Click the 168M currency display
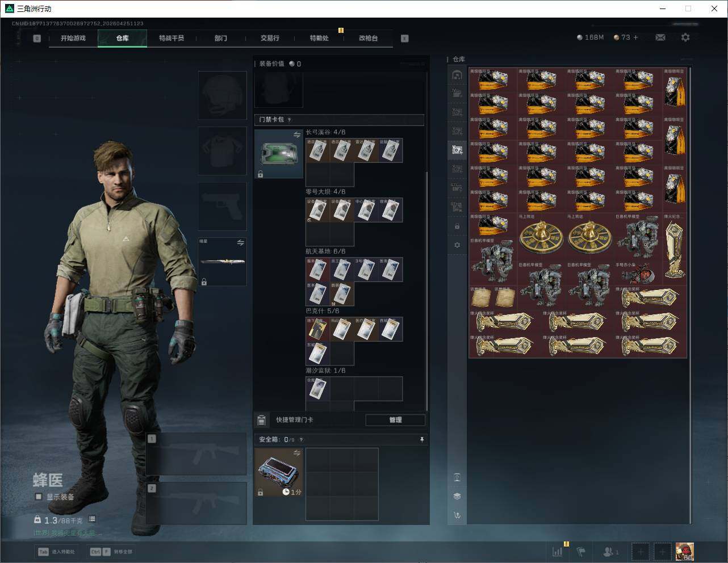 point(591,37)
